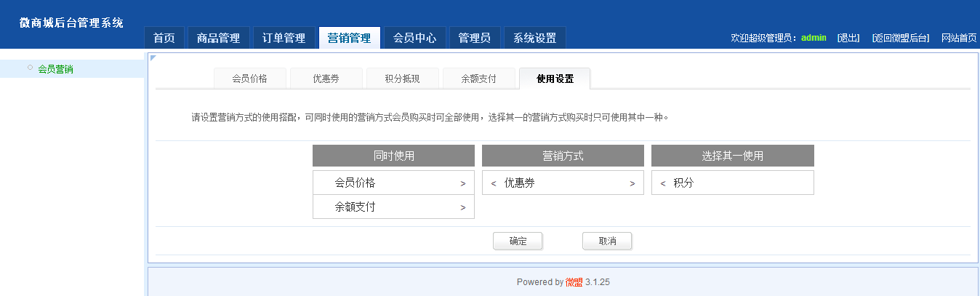
Task: Click the corner triangle on the content panel
Action: click(x=153, y=57)
